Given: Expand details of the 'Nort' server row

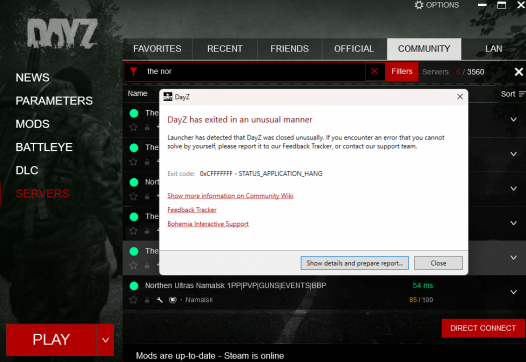Looking at the screenshot, I should tap(513, 189).
